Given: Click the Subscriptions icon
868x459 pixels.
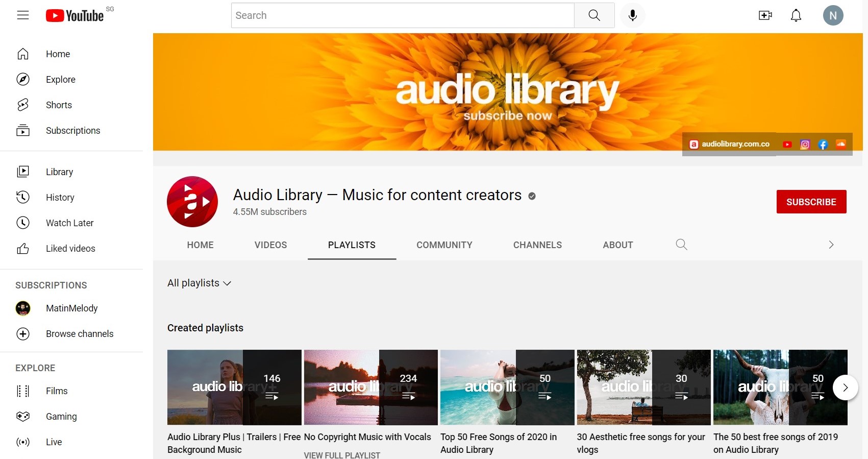Looking at the screenshot, I should 23,130.
